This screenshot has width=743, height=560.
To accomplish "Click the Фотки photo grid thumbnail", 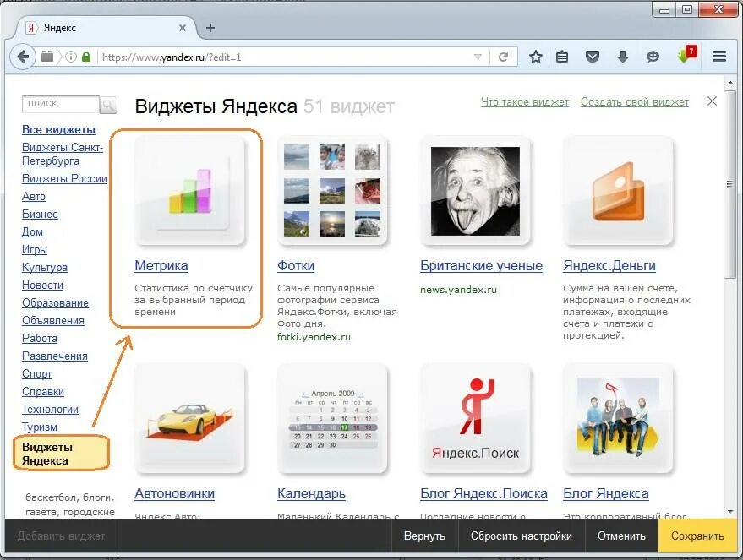I will point(332,191).
